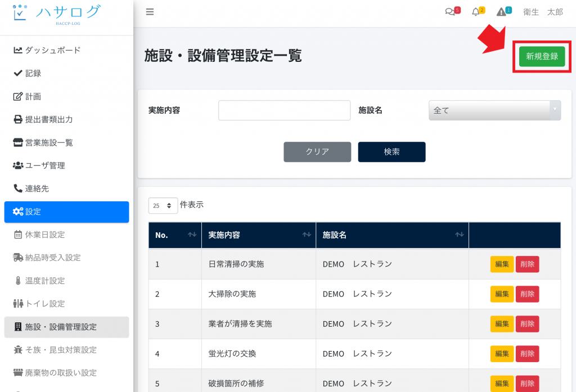576x392 pixels.
Task: Open the 施設名 dropdown showing 全て
Action: [x=494, y=110]
